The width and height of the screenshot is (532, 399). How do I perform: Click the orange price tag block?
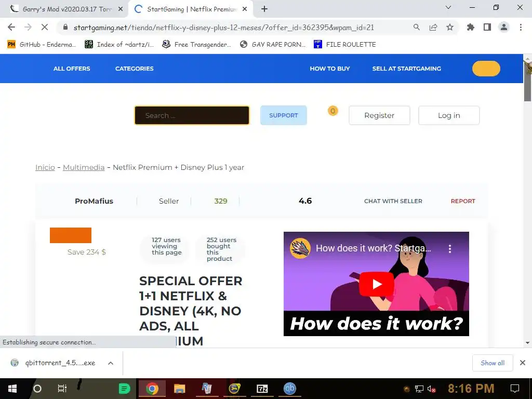[71, 235]
